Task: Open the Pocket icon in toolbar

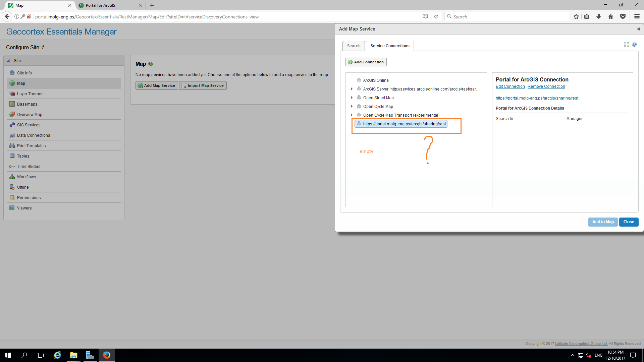Action: [x=623, y=16]
